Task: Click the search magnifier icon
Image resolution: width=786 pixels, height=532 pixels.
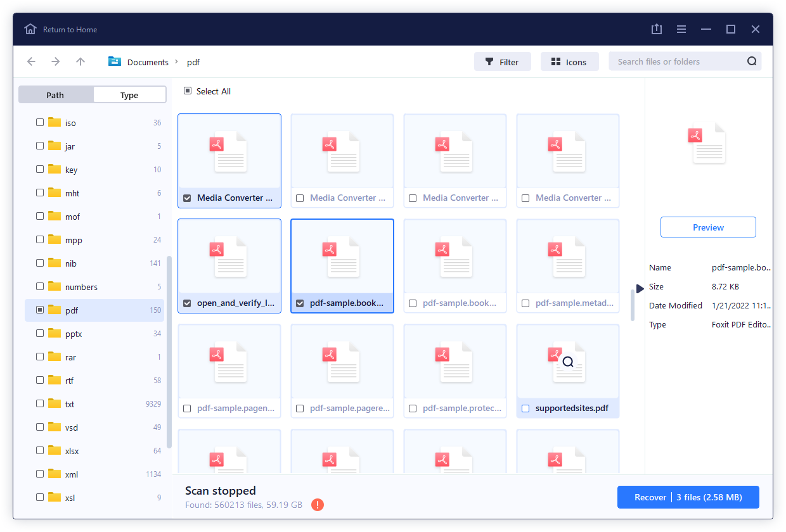Action: 752,61
